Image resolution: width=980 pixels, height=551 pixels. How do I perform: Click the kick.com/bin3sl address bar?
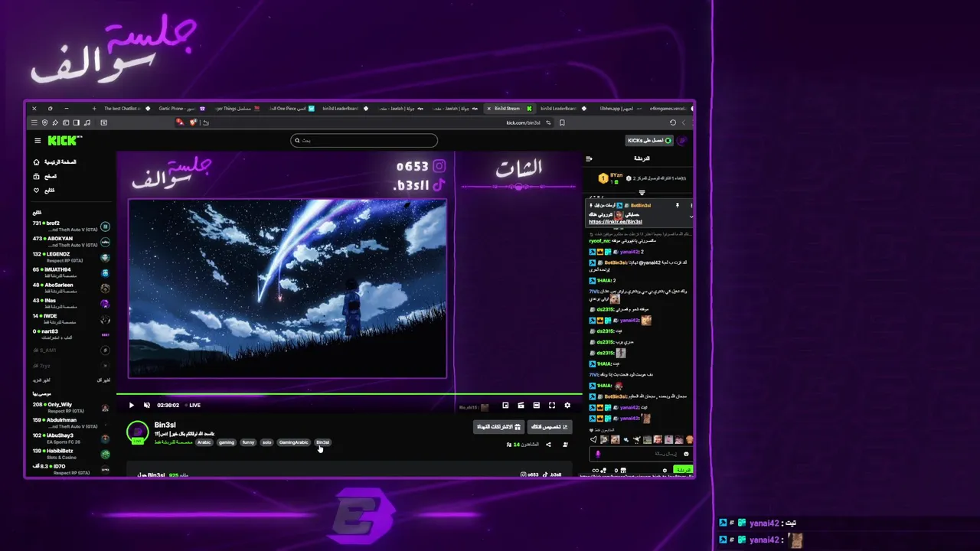[x=523, y=122]
